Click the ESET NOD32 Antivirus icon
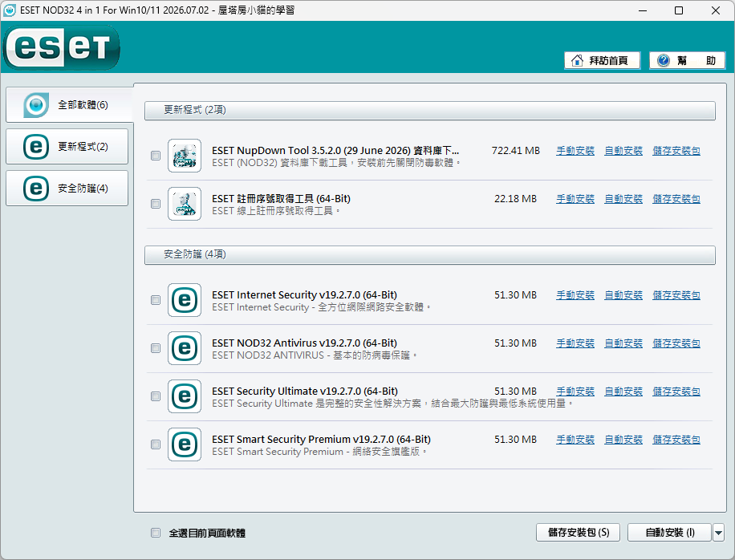735x560 pixels. (185, 348)
